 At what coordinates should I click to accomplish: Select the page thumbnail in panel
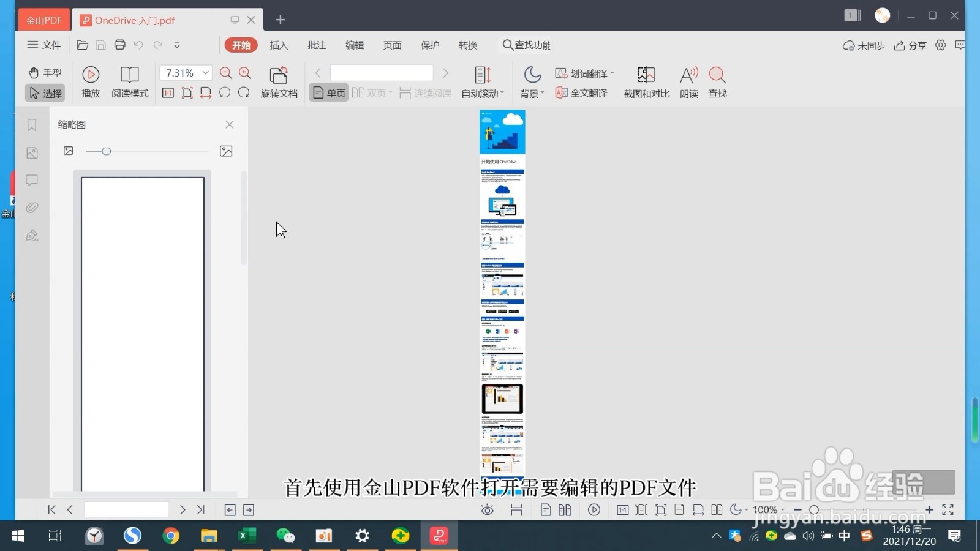click(x=143, y=334)
